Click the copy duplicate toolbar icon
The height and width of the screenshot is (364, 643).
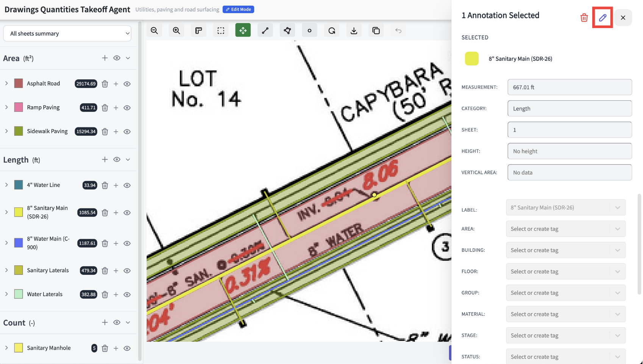[x=376, y=31]
